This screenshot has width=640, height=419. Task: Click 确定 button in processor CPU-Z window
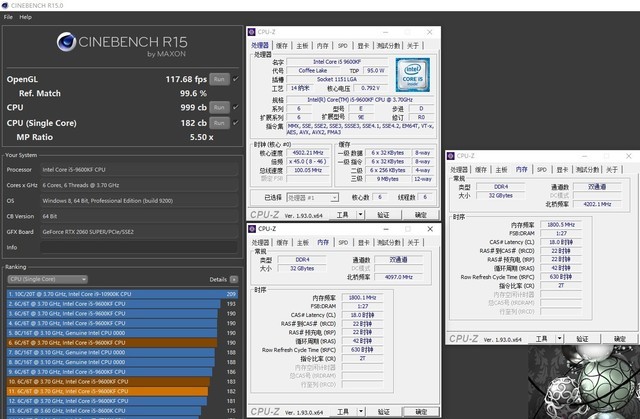point(420,215)
